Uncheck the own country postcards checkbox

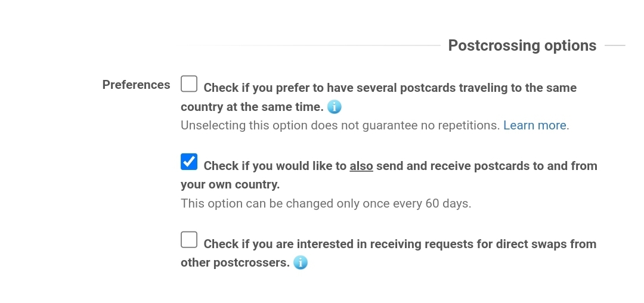coord(189,162)
